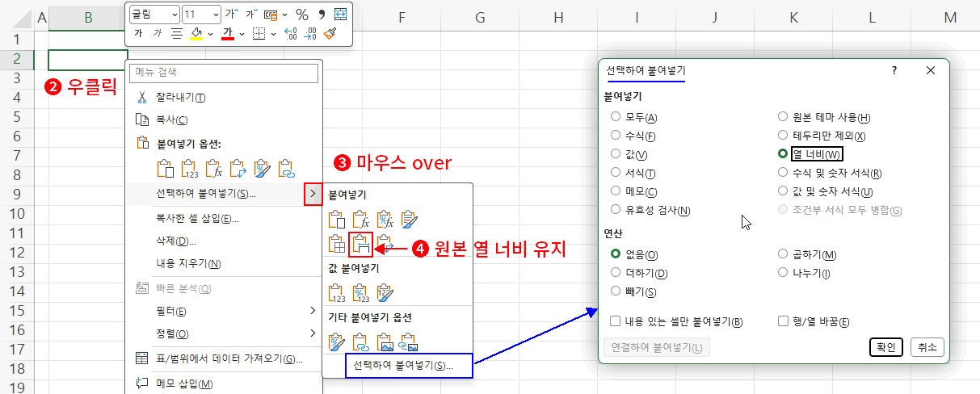Choose 메모 삽입(M) from the context menu
The height and width of the screenshot is (394, 980).
pyautogui.click(x=224, y=383)
